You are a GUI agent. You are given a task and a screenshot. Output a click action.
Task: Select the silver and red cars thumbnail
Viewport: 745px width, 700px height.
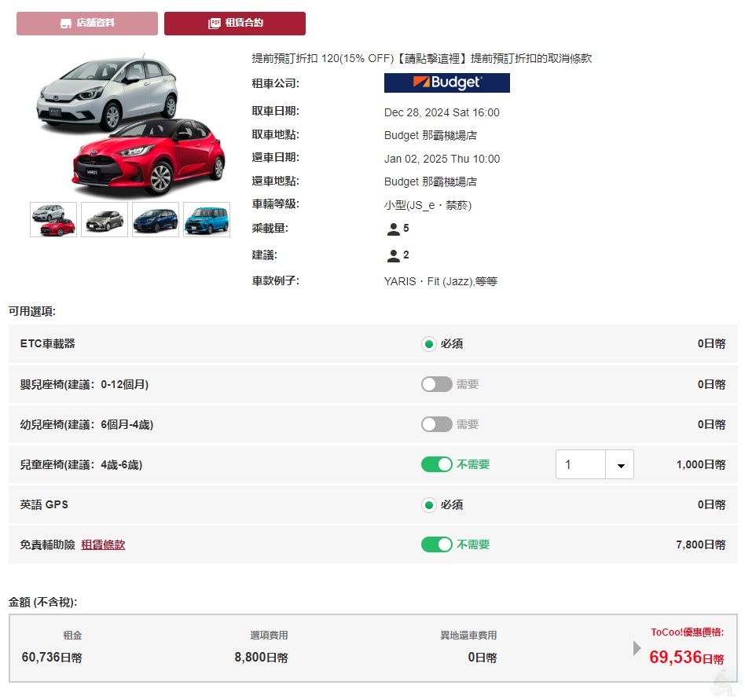tap(53, 219)
